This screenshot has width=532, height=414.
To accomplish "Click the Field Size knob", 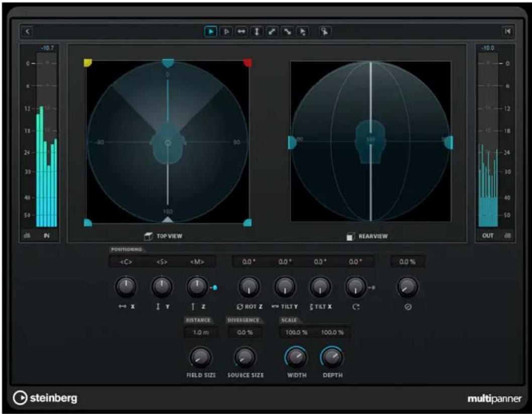I will pos(200,357).
